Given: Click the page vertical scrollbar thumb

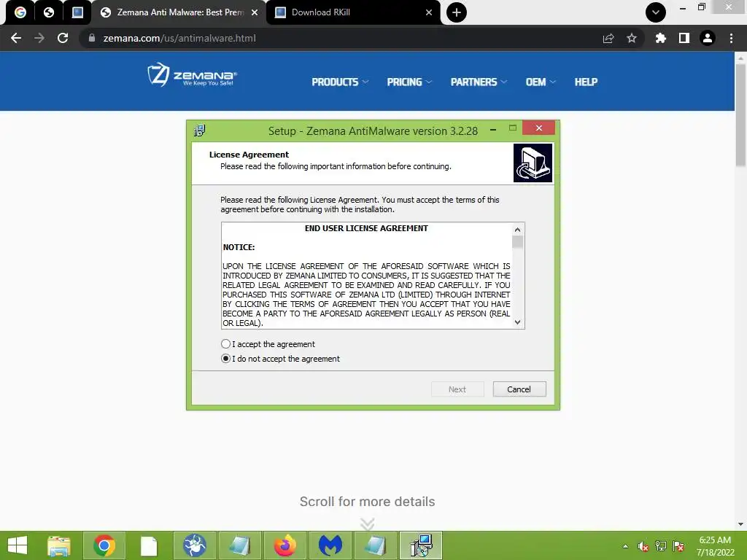Looking at the screenshot, I should point(740,114).
